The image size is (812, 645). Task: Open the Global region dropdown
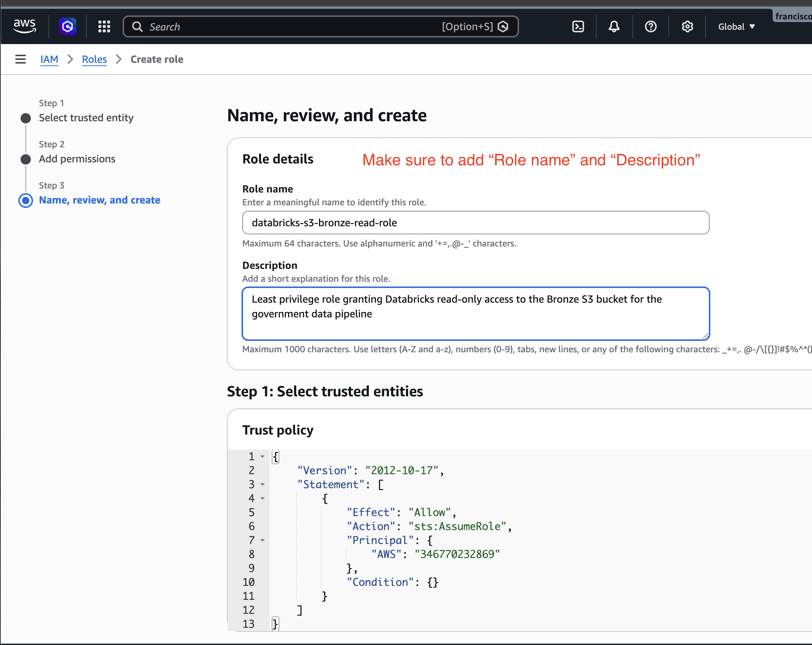(736, 27)
